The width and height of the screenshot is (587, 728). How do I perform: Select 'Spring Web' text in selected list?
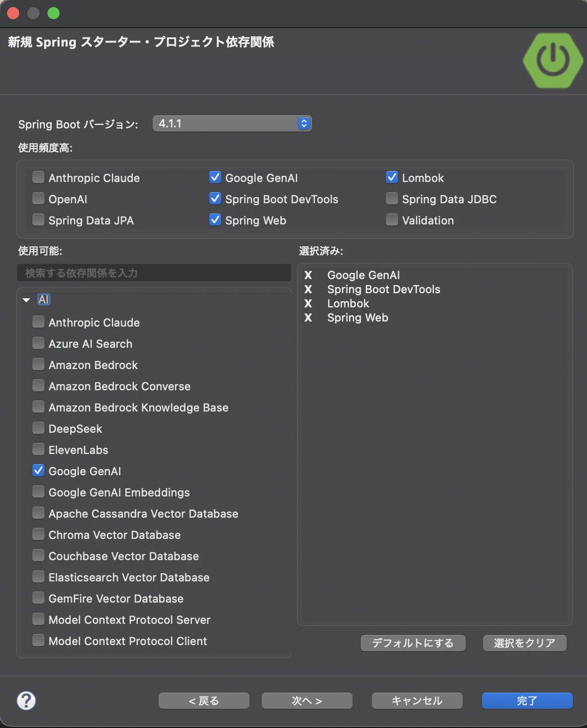358,317
